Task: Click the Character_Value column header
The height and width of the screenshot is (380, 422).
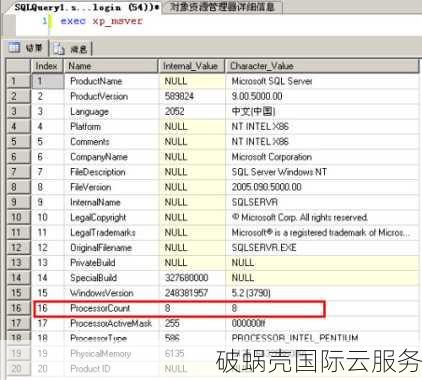Action: click(322, 66)
